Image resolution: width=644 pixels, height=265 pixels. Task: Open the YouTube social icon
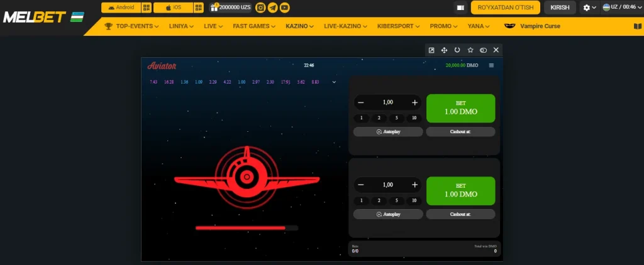(x=285, y=8)
